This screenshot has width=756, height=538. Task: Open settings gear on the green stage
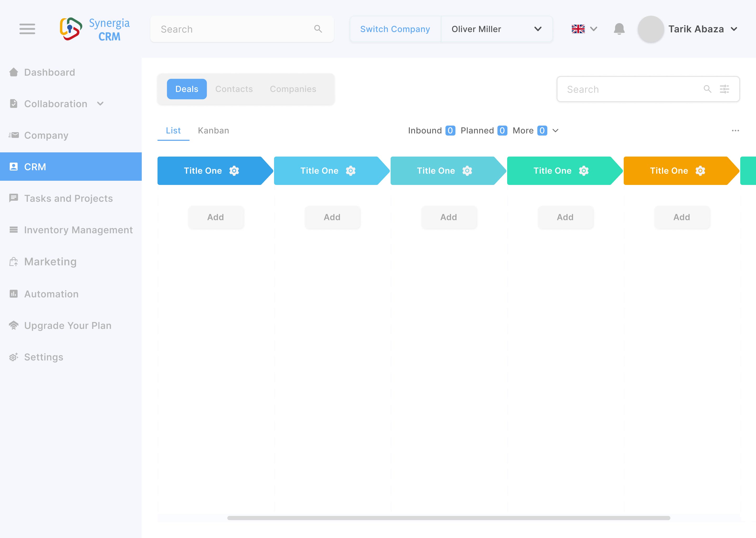click(x=584, y=170)
